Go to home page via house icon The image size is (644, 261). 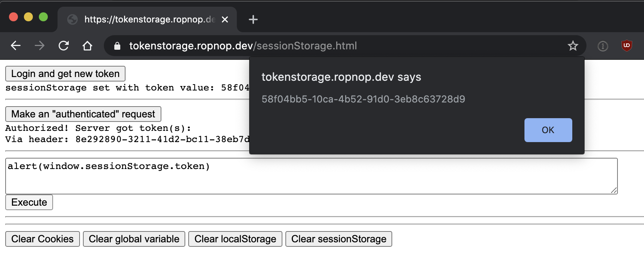tap(87, 46)
